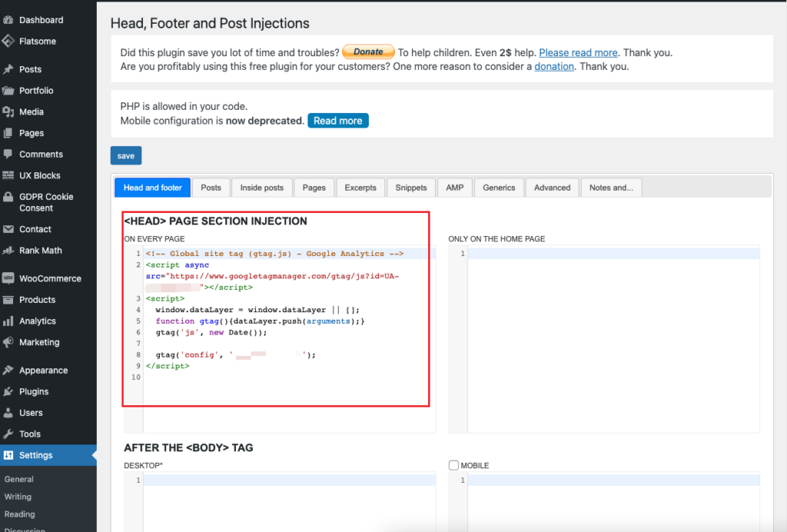Click the Analytics bar chart icon
The image size is (787, 532).
point(8,321)
